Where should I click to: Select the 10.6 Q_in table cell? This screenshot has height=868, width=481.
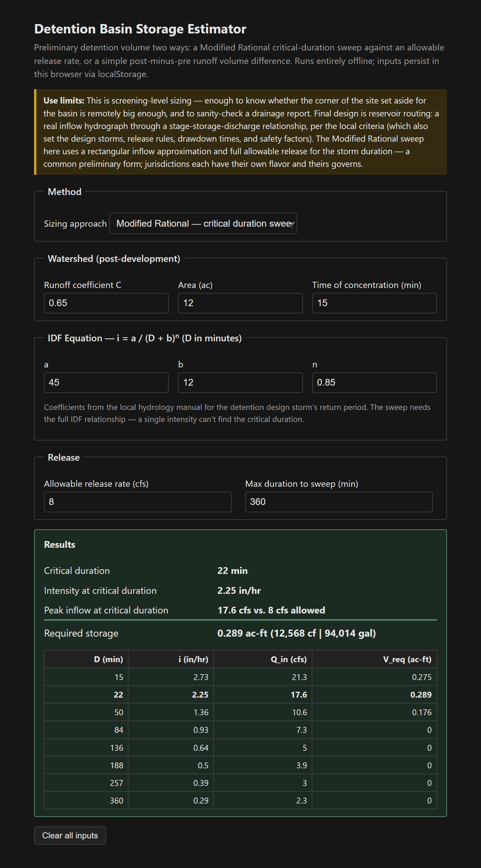pos(262,712)
